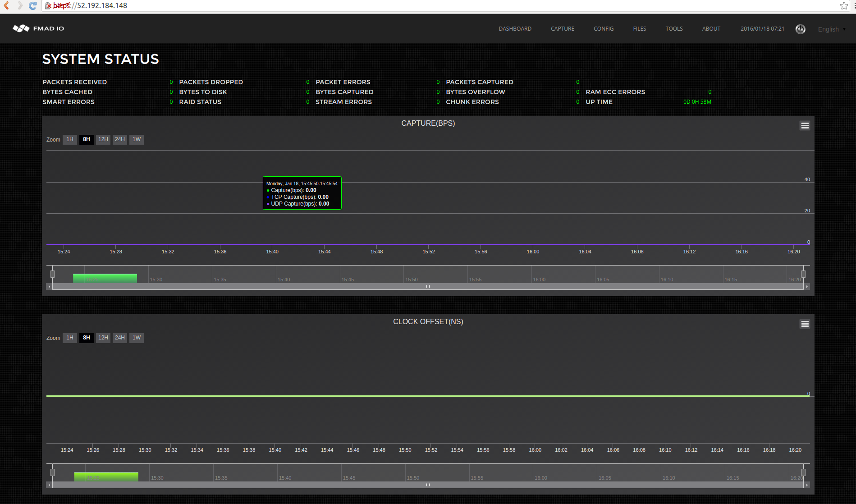Click the FMAD IO logo
This screenshot has width=856, height=504.
(x=38, y=28)
